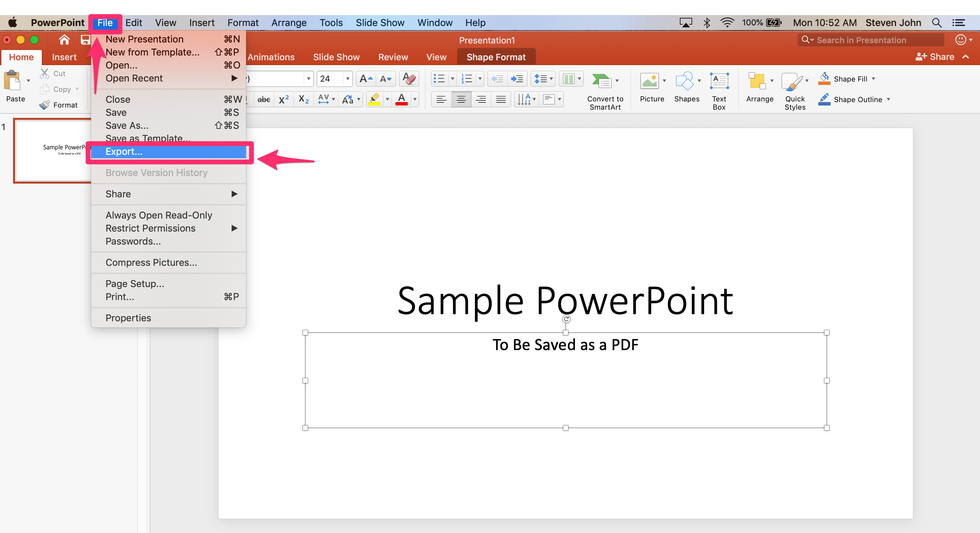
Task: Click the Paste clipboard icon
Action: pyautogui.click(x=13, y=80)
